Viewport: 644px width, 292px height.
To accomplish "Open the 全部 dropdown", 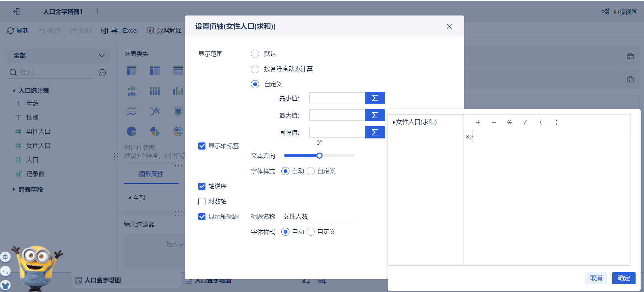I will click(x=59, y=56).
